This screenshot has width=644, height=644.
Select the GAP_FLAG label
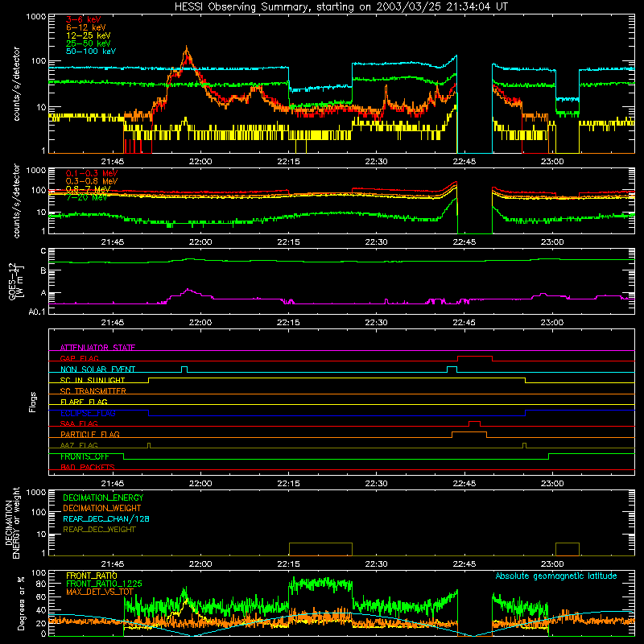[x=79, y=358]
